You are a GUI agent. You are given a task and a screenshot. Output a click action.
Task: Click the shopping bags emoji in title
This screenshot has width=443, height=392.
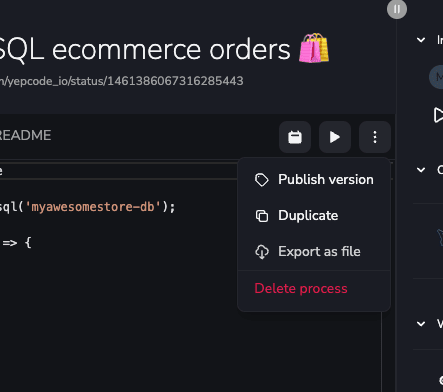314,48
